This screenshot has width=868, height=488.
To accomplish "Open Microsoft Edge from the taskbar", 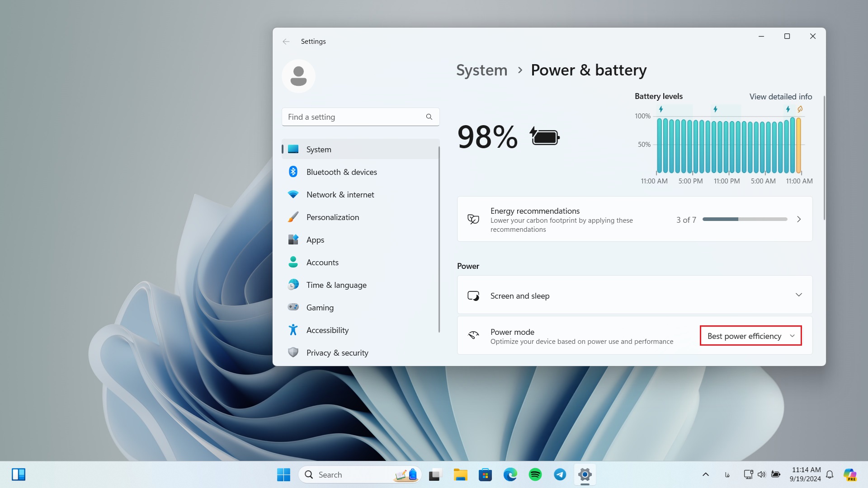I will [x=510, y=474].
